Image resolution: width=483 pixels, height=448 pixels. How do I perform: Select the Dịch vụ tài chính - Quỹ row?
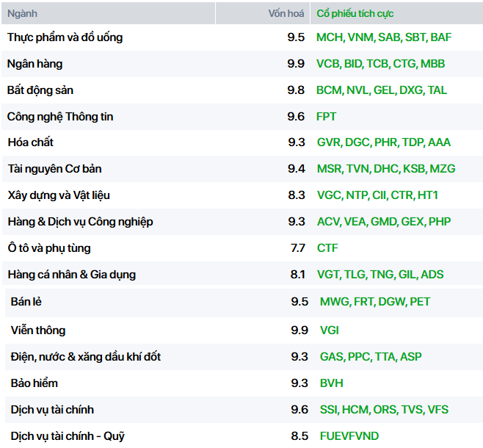pyautogui.click(x=244, y=436)
